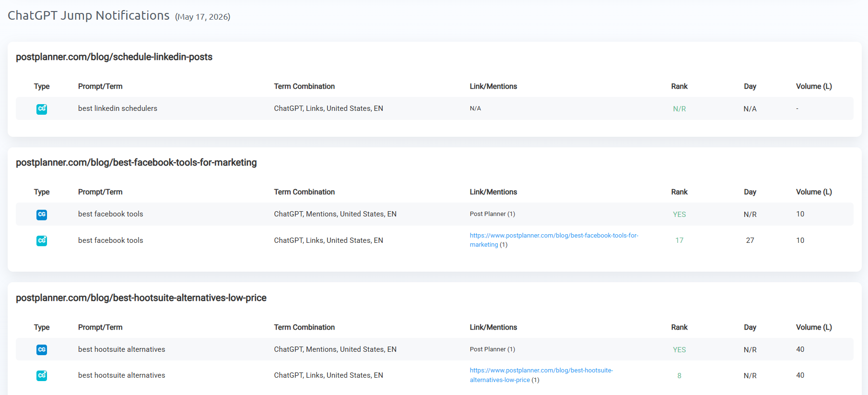Click 'best hootsuite alternatives' in the Mentions row
868x395 pixels.
pyautogui.click(x=121, y=349)
